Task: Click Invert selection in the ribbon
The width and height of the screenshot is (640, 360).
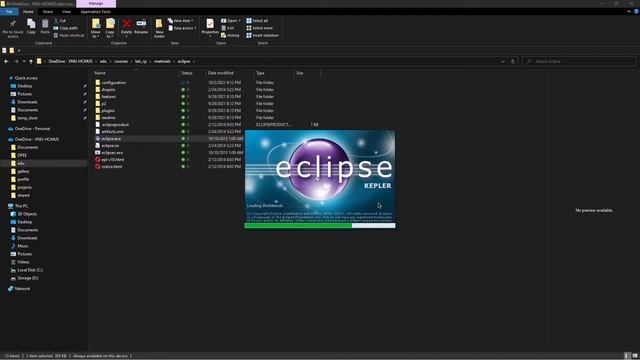Action: (x=262, y=36)
